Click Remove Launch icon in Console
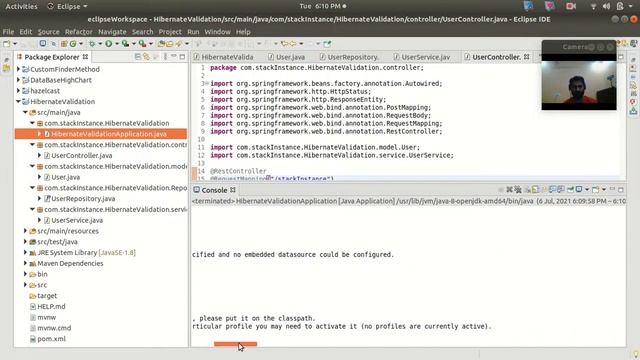640x360 pixels. [x=509, y=190]
